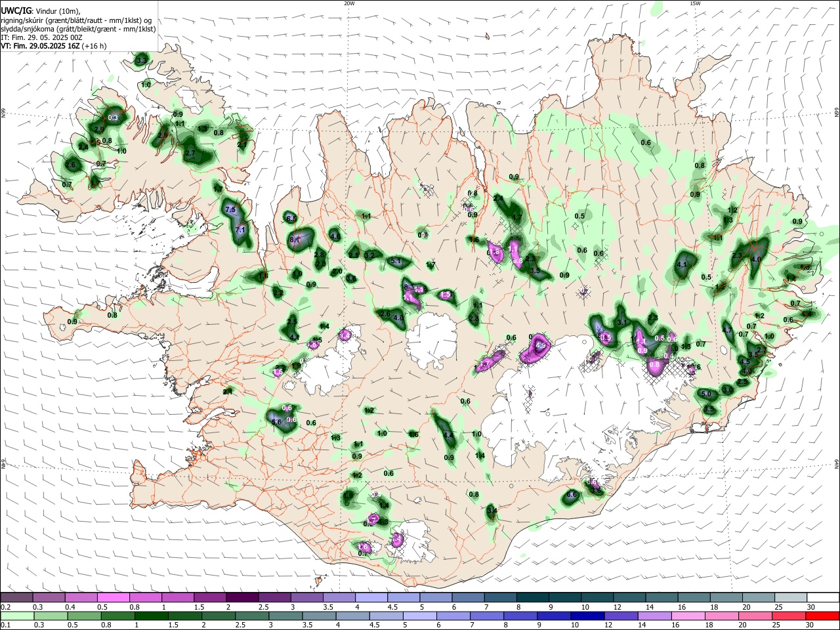840x630 pixels.
Task: Select the upper legend swatch starting at 0.5
Action: 113,598
